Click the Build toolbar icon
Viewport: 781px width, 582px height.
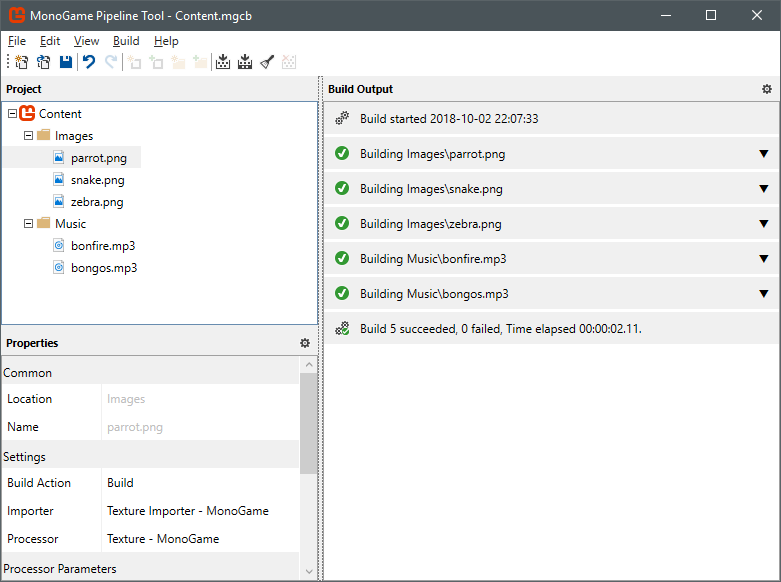click(223, 62)
